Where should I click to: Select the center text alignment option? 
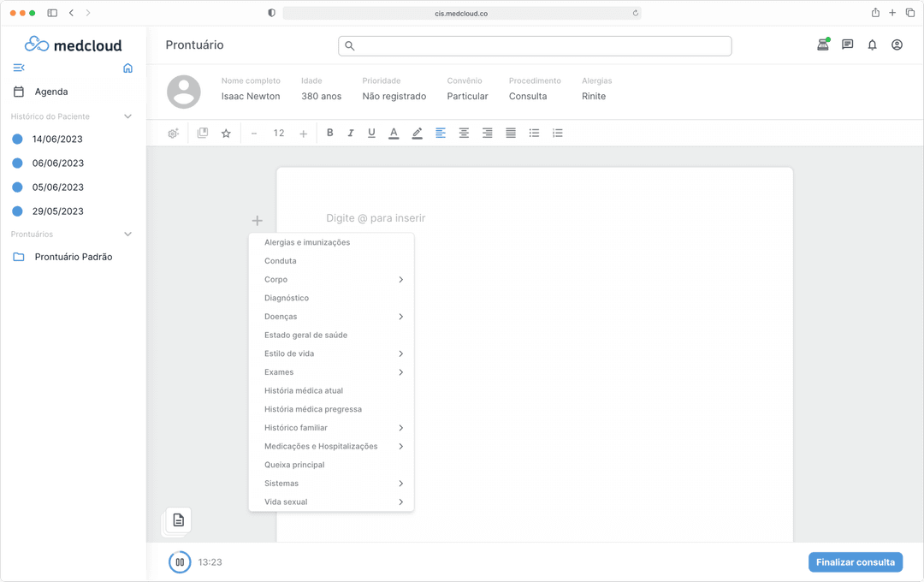click(463, 133)
